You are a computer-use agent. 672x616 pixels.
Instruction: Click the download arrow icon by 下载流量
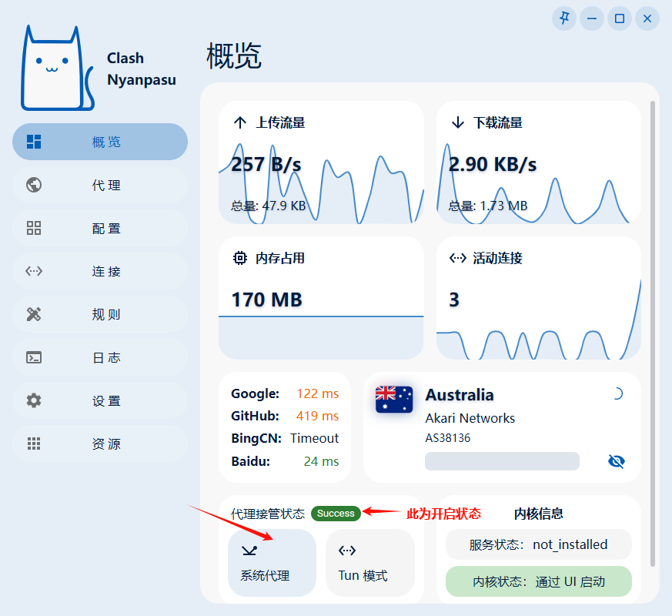pyautogui.click(x=458, y=122)
